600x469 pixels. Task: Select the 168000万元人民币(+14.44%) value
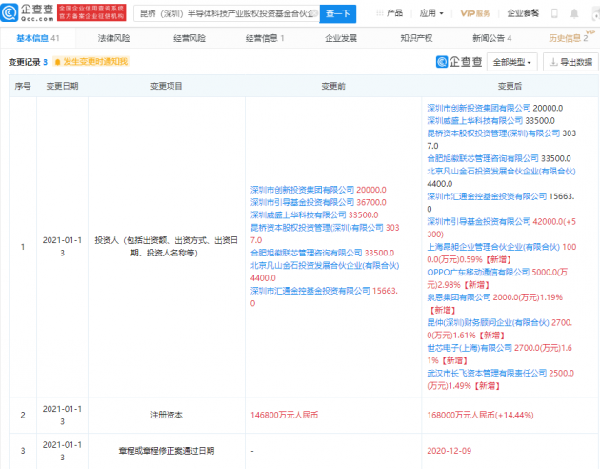[480, 415]
